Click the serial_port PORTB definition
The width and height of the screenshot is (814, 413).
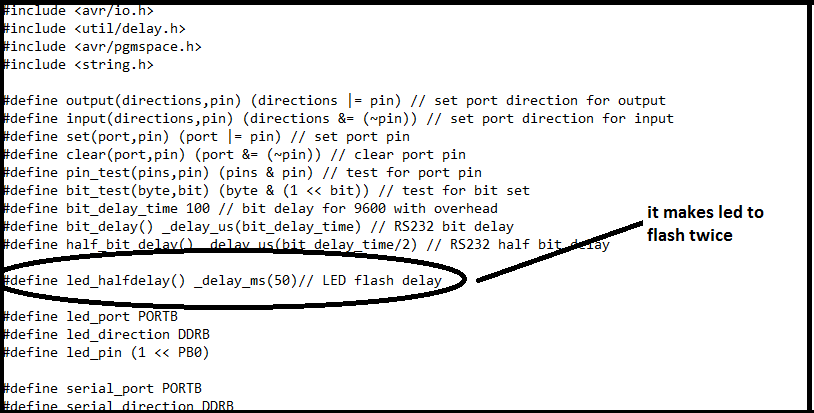click(103, 389)
